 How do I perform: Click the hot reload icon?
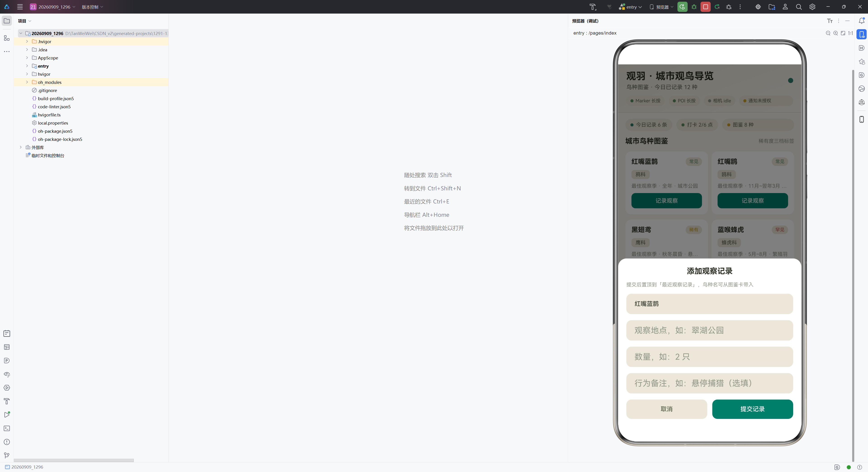coord(717,7)
